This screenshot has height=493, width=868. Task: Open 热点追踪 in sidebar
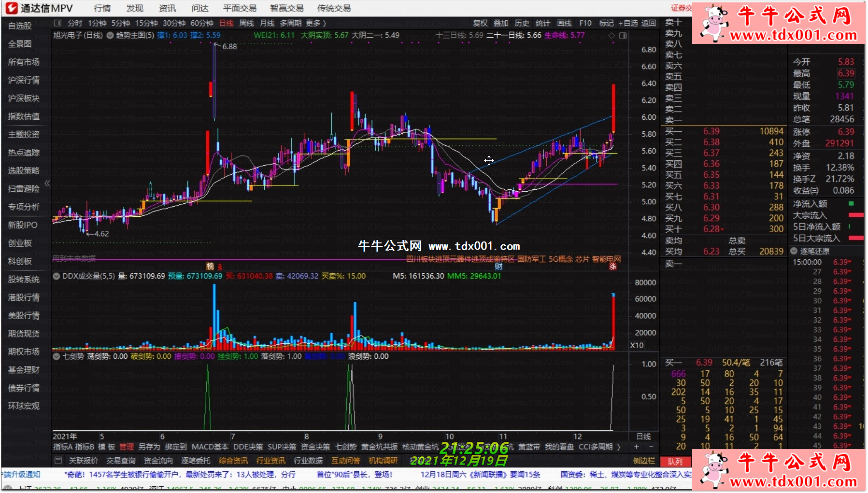[x=24, y=152]
